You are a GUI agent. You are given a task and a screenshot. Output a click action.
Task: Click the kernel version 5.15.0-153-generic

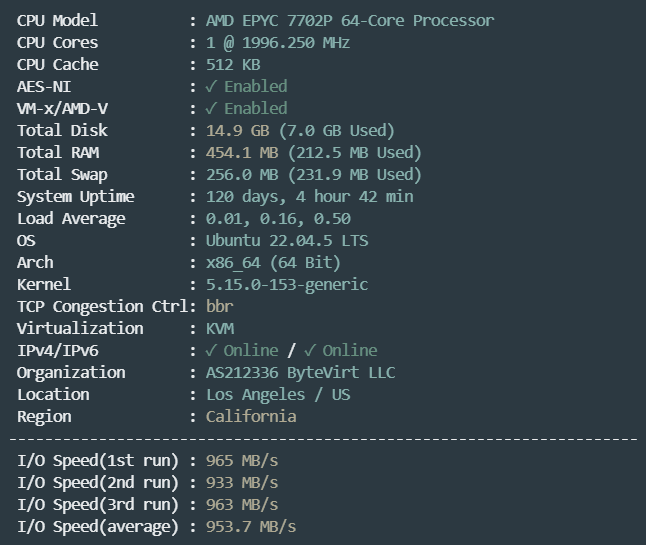tap(287, 285)
